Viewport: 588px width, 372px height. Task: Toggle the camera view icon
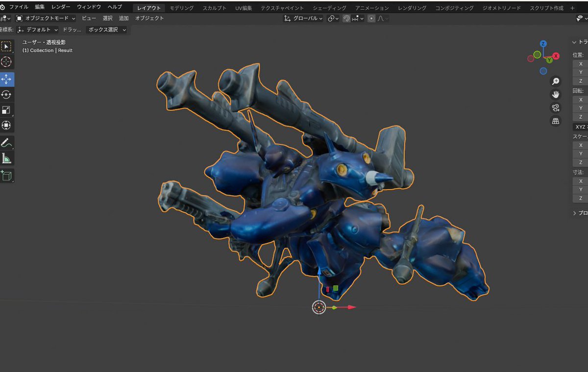point(556,107)
